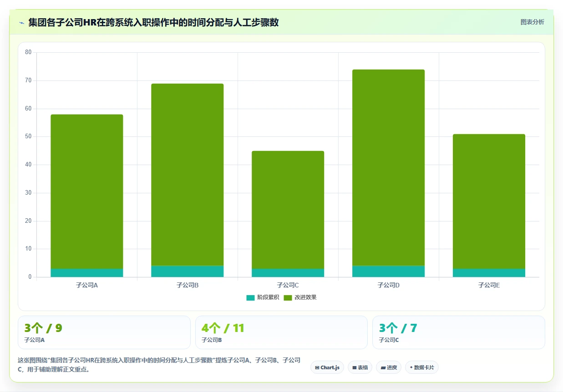
Task: Open the 3个 / 9 子公司A data card
Action: coord(104,332)
